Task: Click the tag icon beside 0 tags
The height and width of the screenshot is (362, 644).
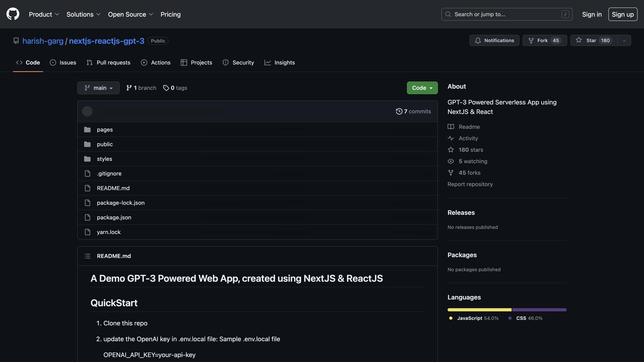Action: pos(166,88)
